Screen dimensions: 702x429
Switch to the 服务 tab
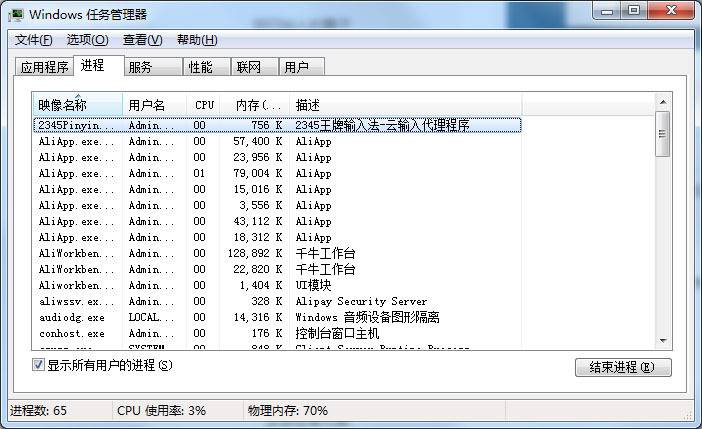[x=153, y=67]
